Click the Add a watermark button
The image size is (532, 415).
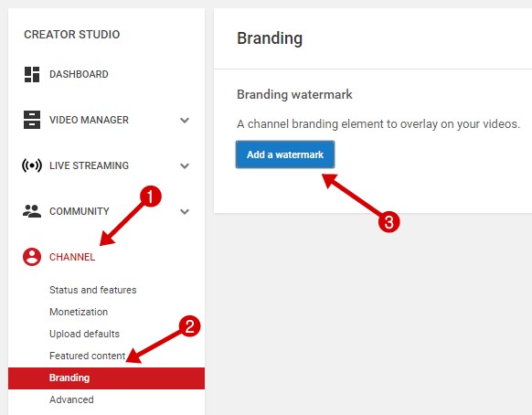tap(285, 154)
